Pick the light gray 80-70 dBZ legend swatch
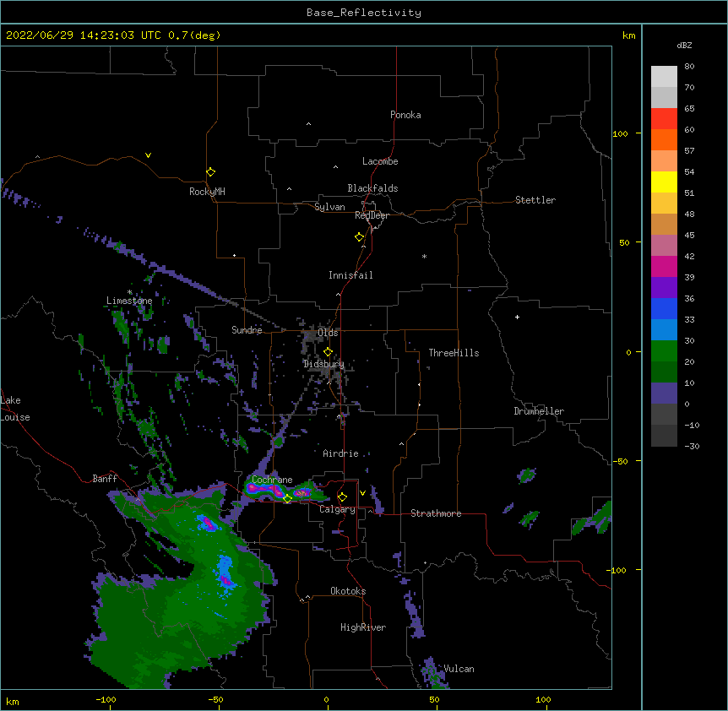 (664, 77)
